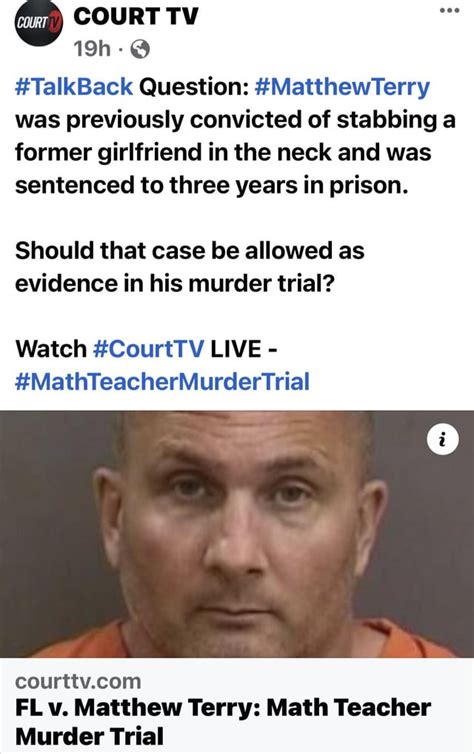
Task: Click the 'was previously convicted' text line
Action: tap(235, 121)
